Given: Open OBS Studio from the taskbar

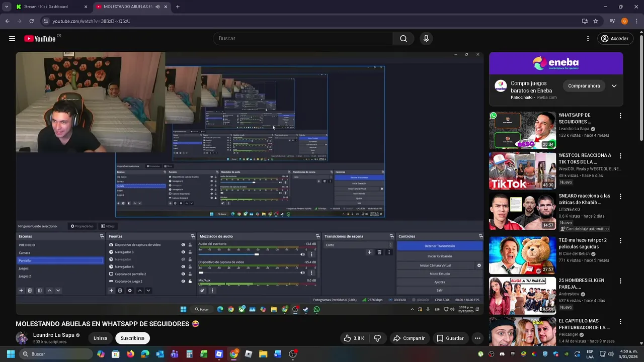Looking at the screenshot, I should pos(293,354).
